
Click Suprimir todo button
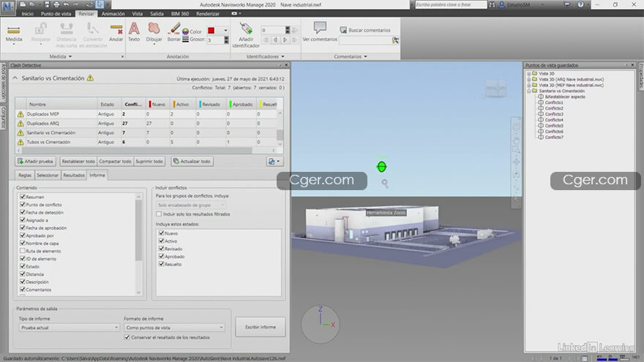tap(149, 162)
